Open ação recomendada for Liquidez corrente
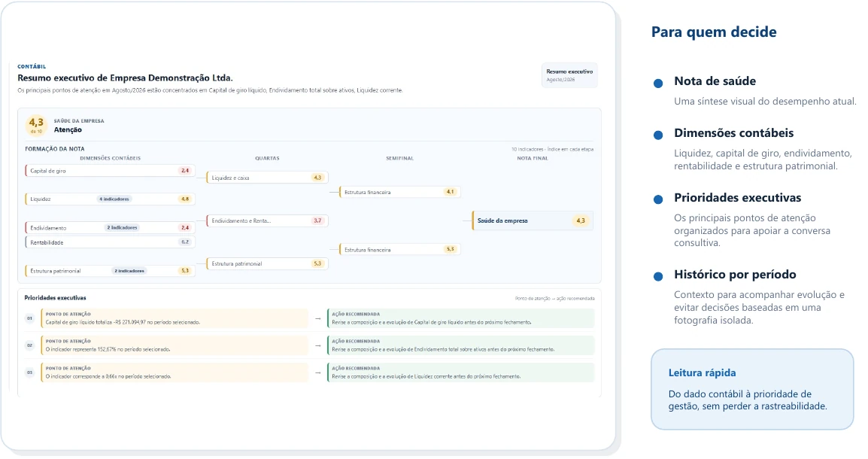The width and height of the screenshot is (868, 459). [460, 372]
